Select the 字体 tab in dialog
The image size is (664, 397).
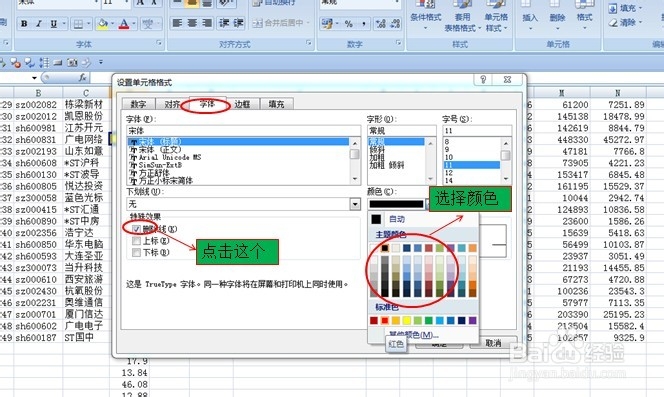point(207,103)
